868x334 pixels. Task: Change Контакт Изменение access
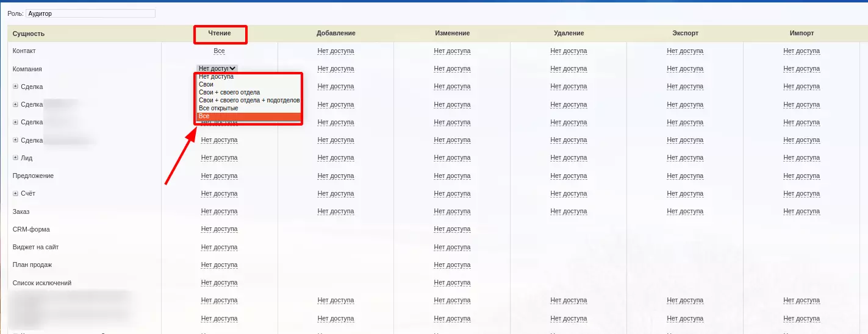[x=452, y=51]
